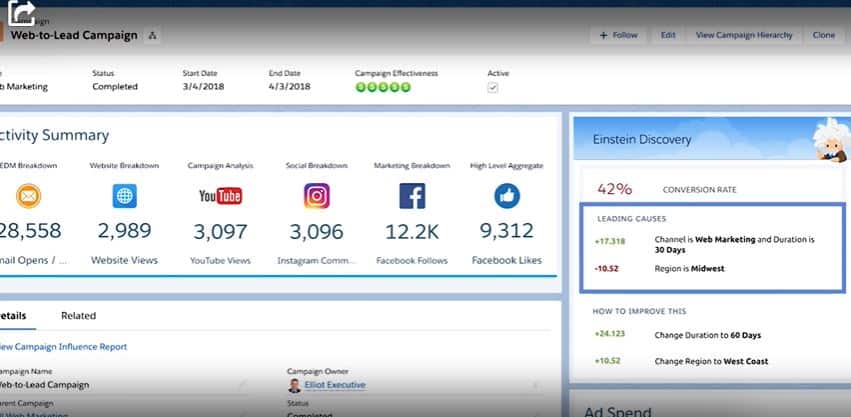This screenshot has width=851, height=417.
Task: Click the Facebook Likes caption
Action: [x=507, y=261]
